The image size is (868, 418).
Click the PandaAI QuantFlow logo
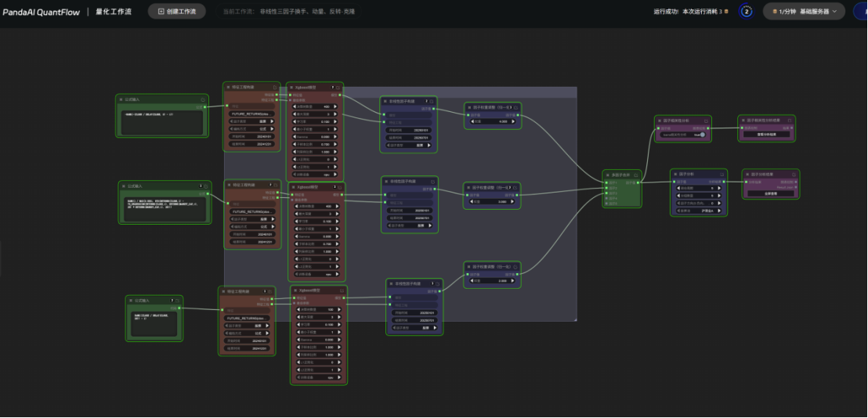click(40, 12)
